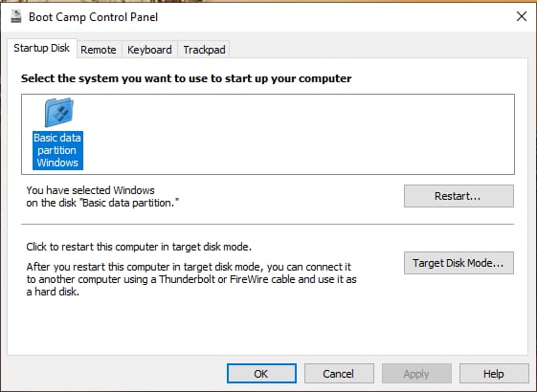The width and height of the screenshot is (537, 392).
Task: Select the Windows Boot Camp folder icon
Action: (59, 112)
